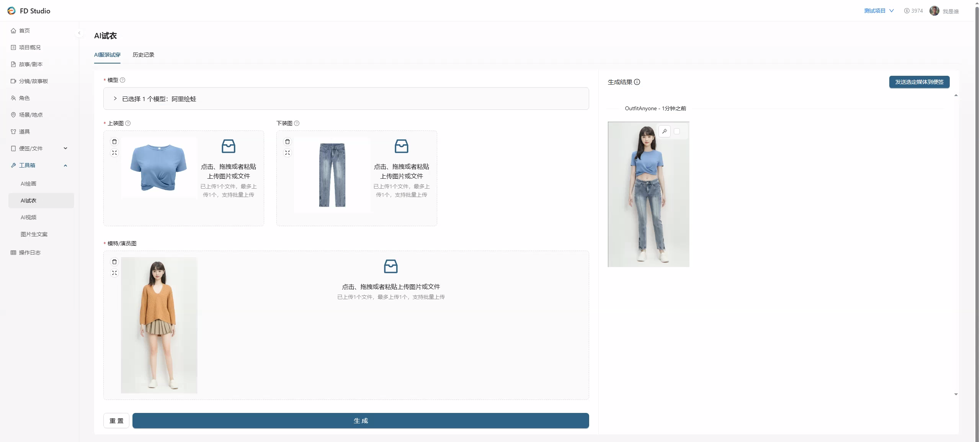Click the uploaded model photo thumbnail
Screen dimensions: 980x442
(159, 325)
